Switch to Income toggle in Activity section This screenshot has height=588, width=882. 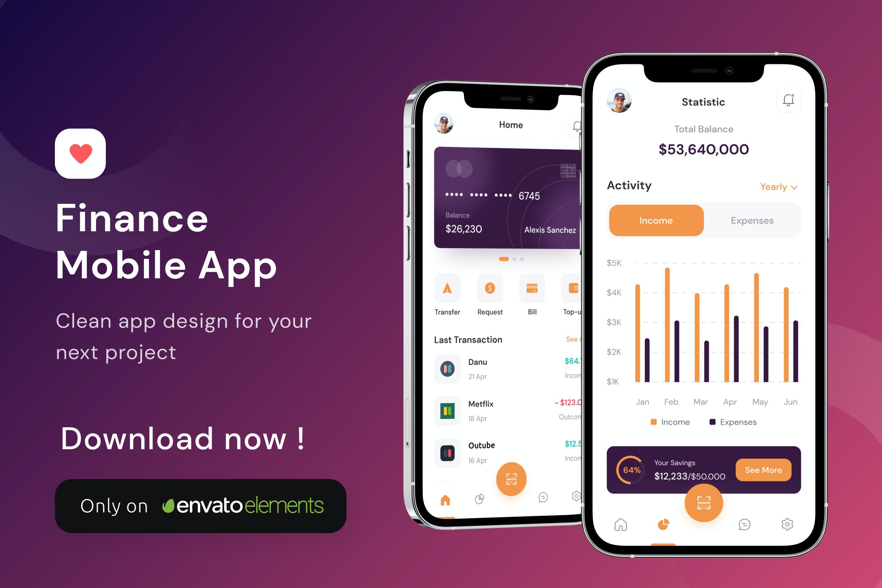pyautogui.click(x=656, y=220)
